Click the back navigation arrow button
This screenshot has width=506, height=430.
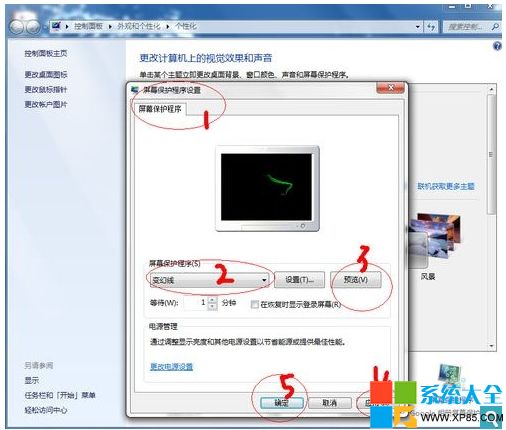tap(17, 26)
